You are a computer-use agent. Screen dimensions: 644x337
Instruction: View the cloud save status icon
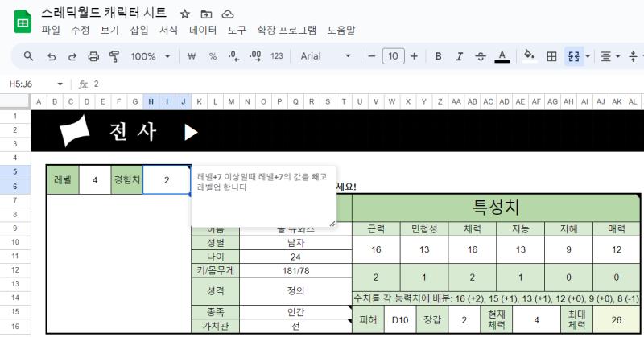pos(228,14)
